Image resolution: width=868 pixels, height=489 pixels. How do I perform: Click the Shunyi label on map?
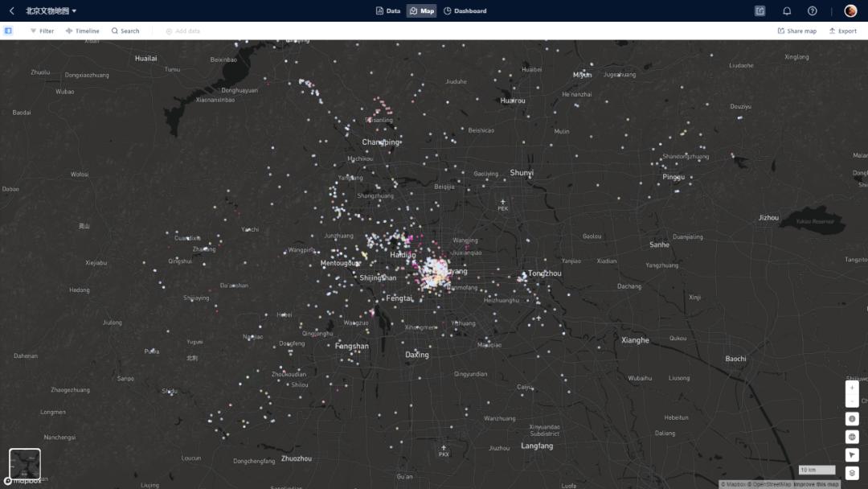click(522, 173)
